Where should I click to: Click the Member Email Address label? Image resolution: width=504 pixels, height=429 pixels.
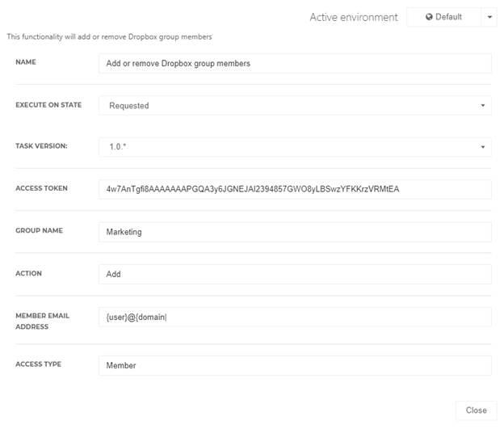43,321
